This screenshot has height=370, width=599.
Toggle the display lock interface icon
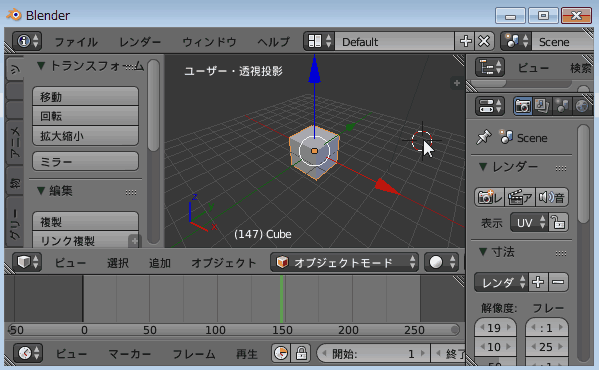[x=559, y=222]
